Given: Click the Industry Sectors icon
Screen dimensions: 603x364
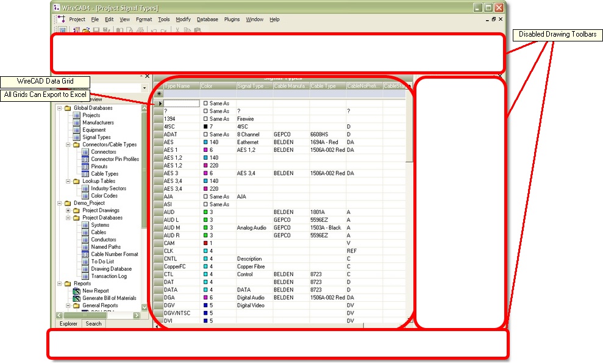Looking at the screenshot, I should 85,188.
